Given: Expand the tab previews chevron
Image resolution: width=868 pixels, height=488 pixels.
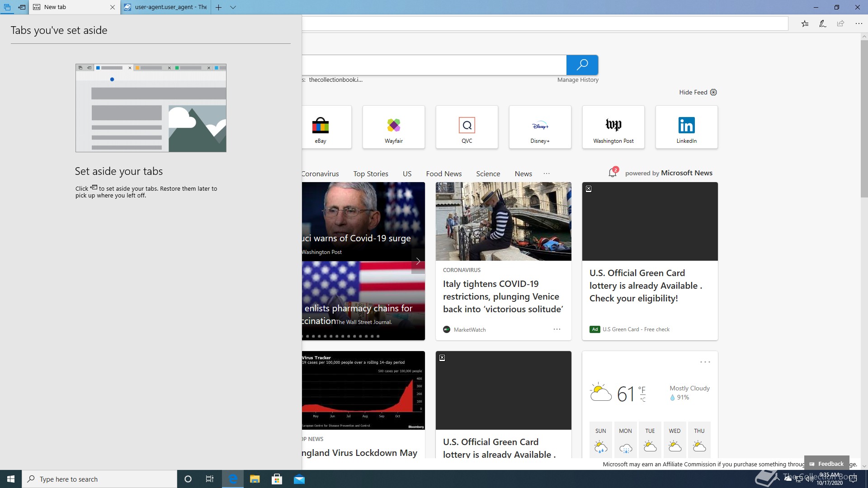Looking at the screenshot, I should [x=233, y=7].
